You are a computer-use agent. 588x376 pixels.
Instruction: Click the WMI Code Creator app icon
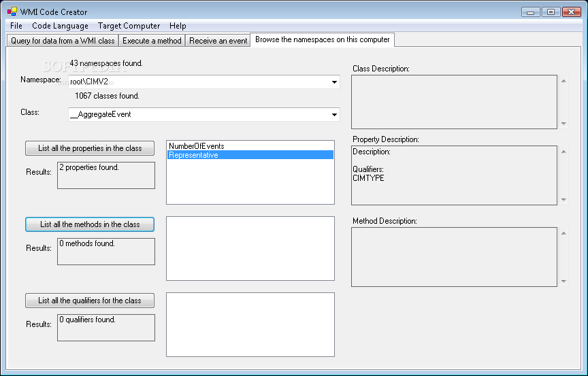pos(12,12)
